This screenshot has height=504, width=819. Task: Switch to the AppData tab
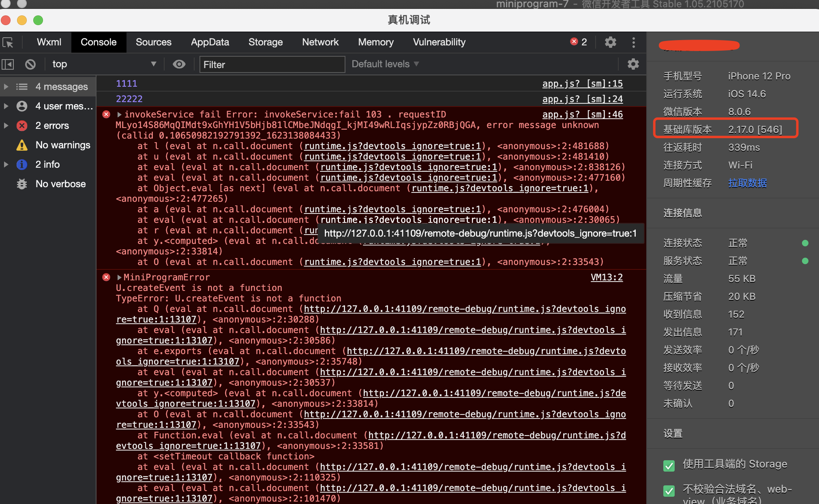click(210, 42)
